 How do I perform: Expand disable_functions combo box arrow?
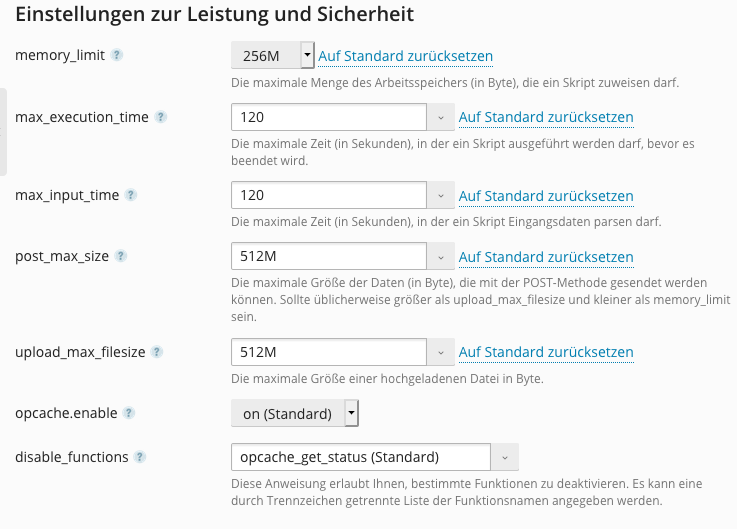pos(504,458)
